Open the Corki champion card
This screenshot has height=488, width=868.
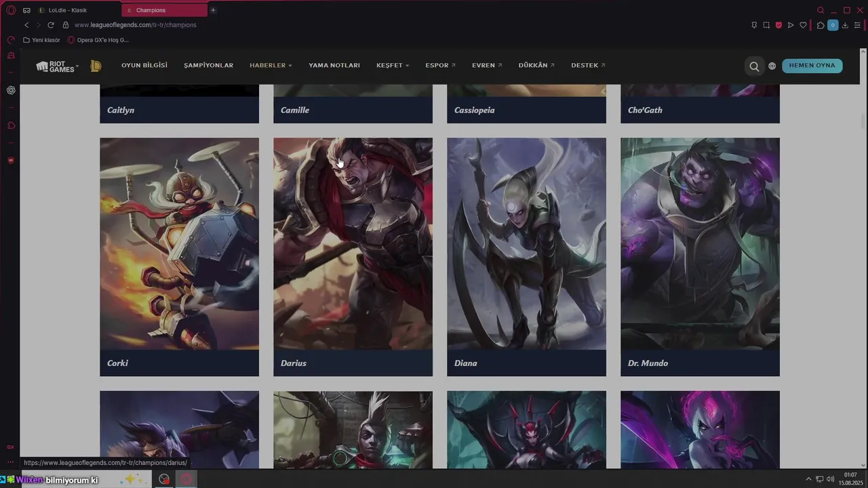(x=179, y=257)
